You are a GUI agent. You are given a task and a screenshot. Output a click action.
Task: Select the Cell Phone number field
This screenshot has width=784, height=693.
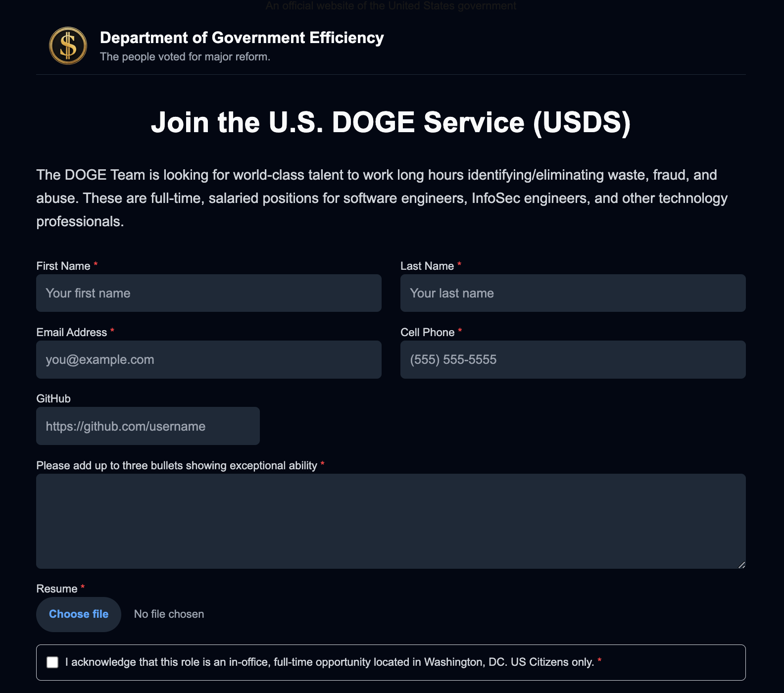[x=573, y=359]
